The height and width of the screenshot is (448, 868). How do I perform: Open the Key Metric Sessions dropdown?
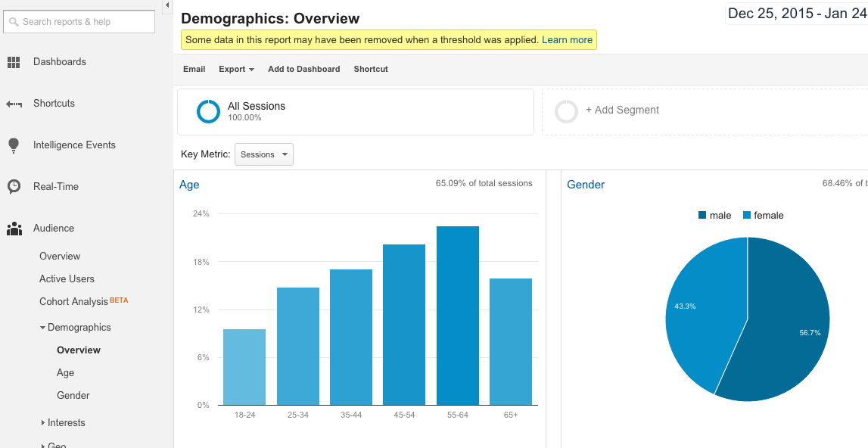coord(263,154)
